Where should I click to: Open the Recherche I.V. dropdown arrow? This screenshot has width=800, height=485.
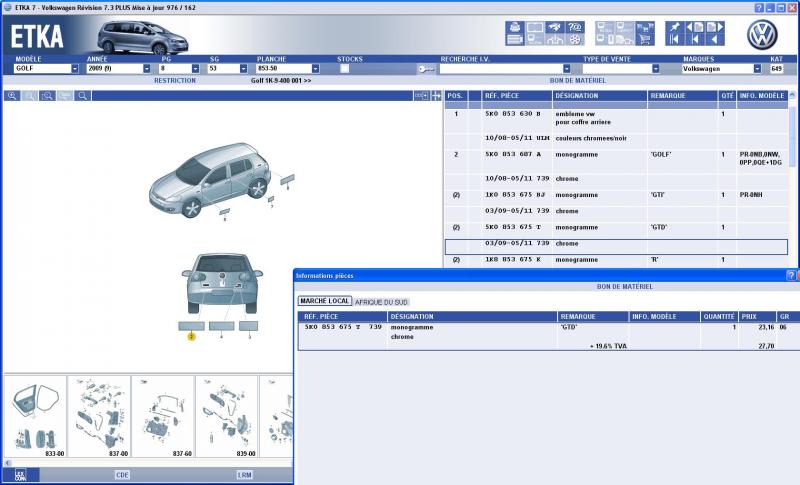566,69
